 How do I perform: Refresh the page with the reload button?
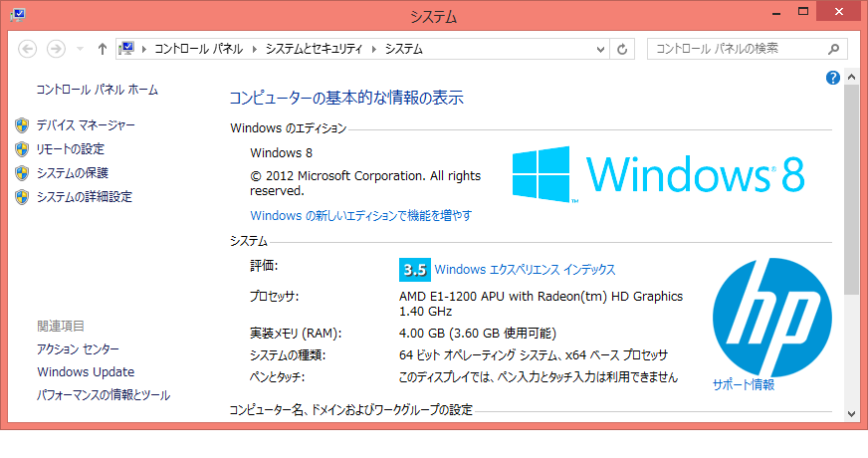click(622, 50)
